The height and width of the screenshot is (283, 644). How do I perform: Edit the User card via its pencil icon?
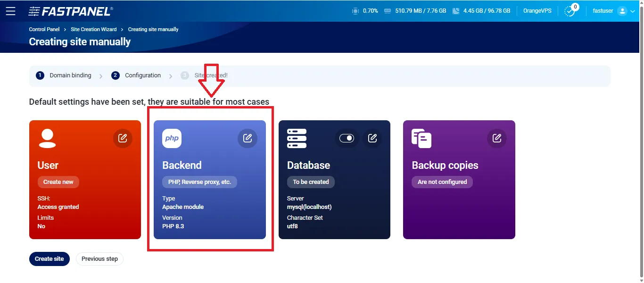click(123, 138)
